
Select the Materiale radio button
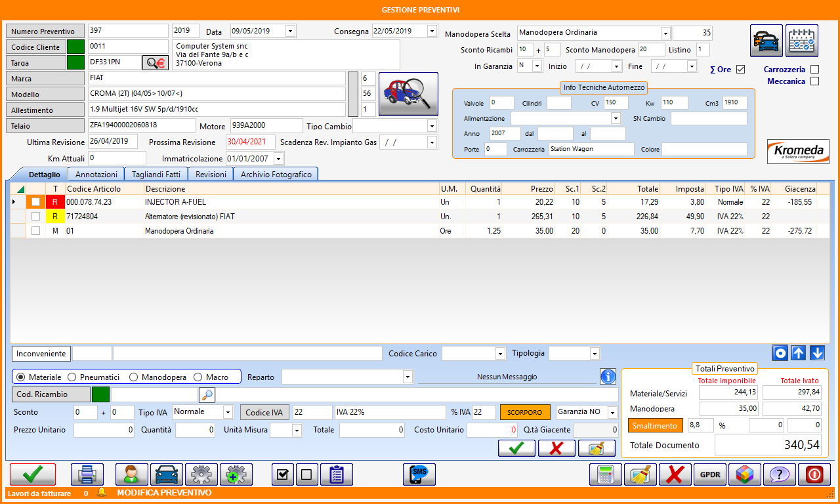[x=20, y=377]
